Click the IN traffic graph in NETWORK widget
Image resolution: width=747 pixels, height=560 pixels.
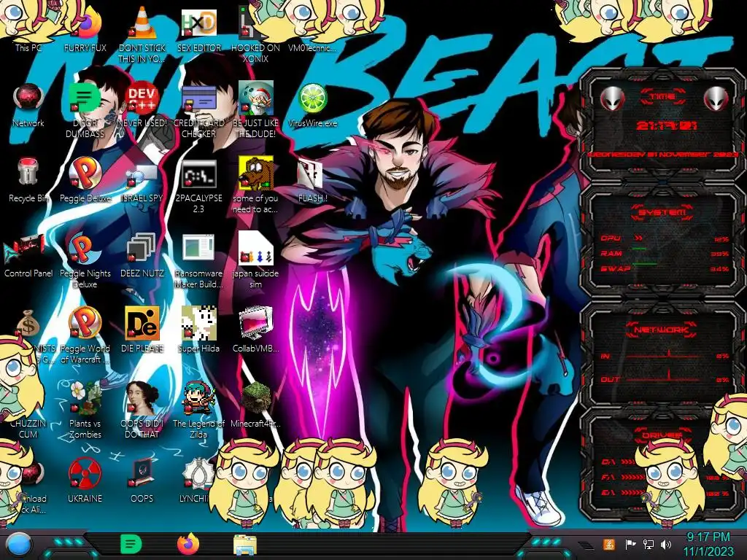click(x=664, y=355)
